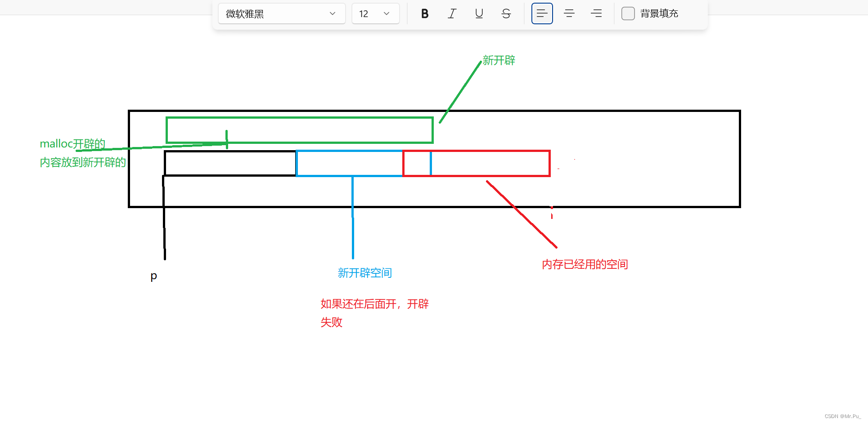
Task: Enable the 背景填充 background fill option
Action: 628,13
